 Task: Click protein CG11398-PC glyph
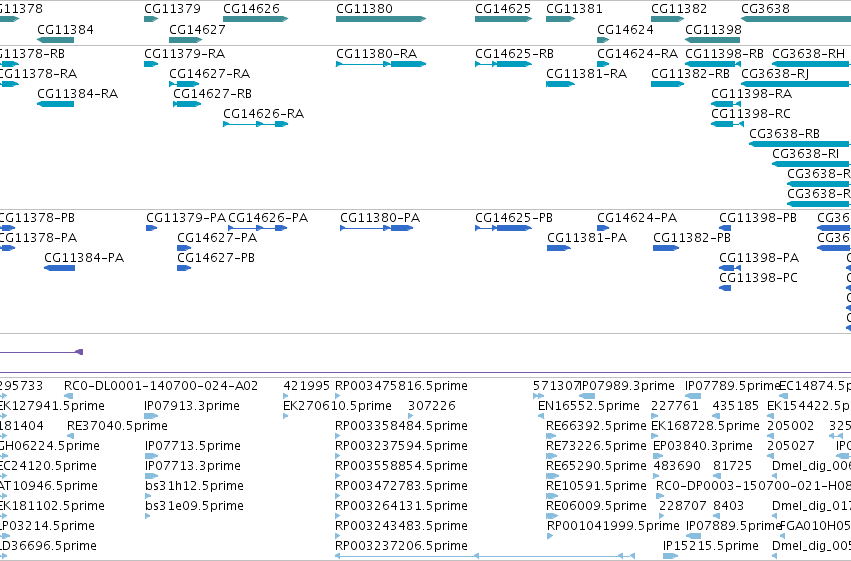(725, 288)
